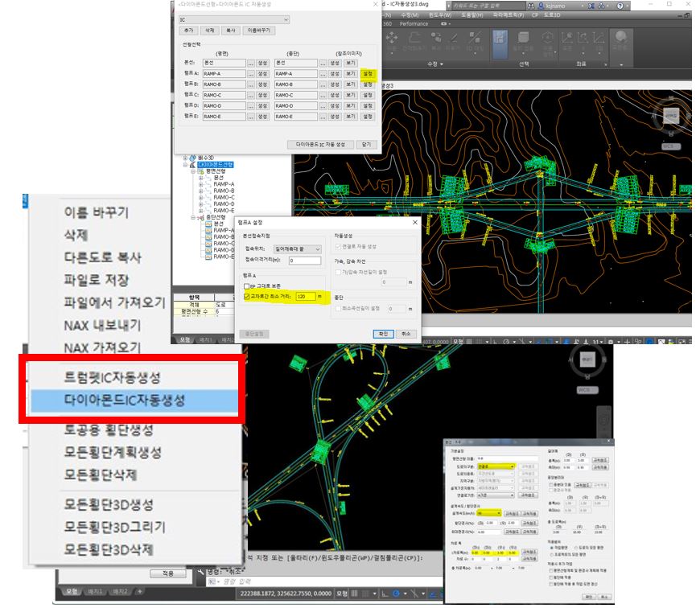Expand the RAMO-C node under 평면선형

201,197
